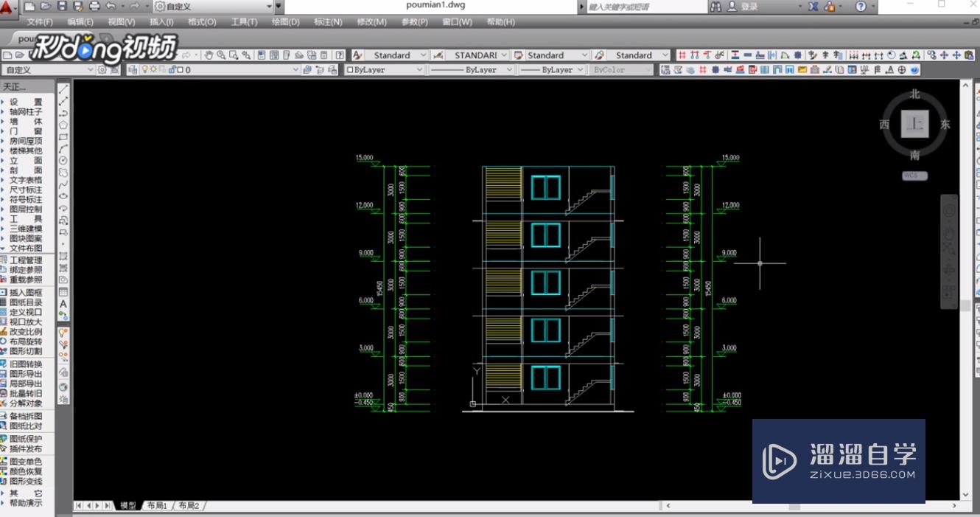
Task: Activate the Zoom Realtime magnifier tool
Action: [223, 55]
